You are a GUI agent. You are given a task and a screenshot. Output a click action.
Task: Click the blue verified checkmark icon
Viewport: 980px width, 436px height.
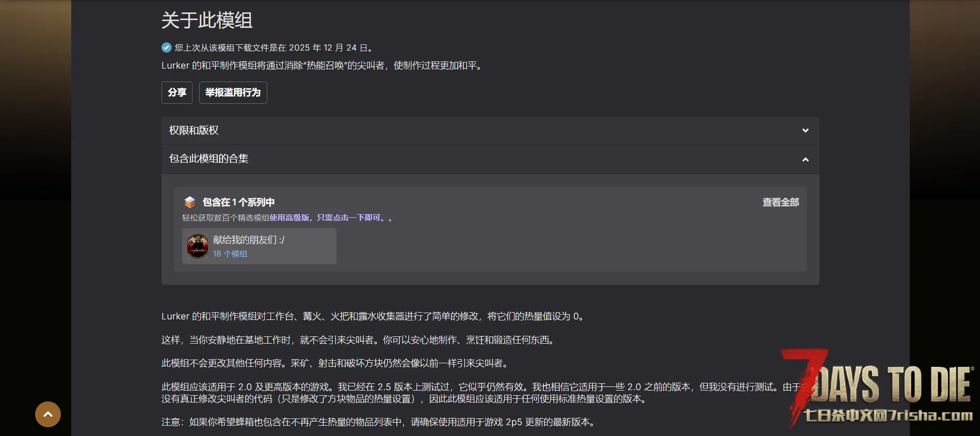(x=166, y=47)
